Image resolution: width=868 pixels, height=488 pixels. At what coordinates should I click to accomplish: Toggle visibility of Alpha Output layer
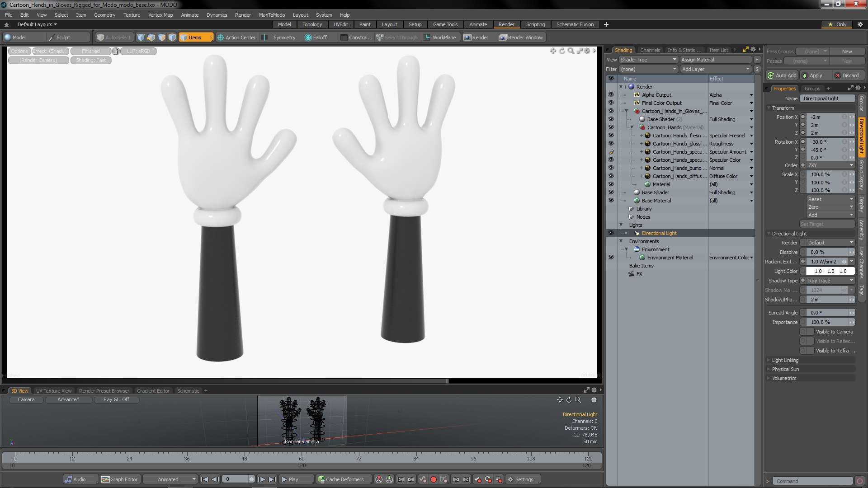pyautogui.click(x=611, y=95)
